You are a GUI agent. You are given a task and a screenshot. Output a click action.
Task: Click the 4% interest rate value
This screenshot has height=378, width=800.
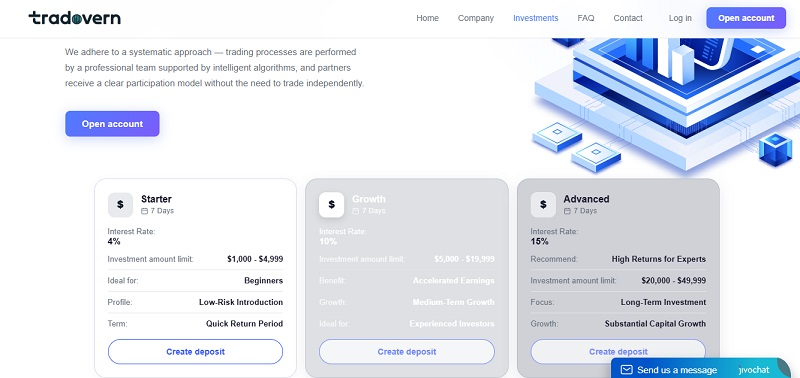coord(114,241)
